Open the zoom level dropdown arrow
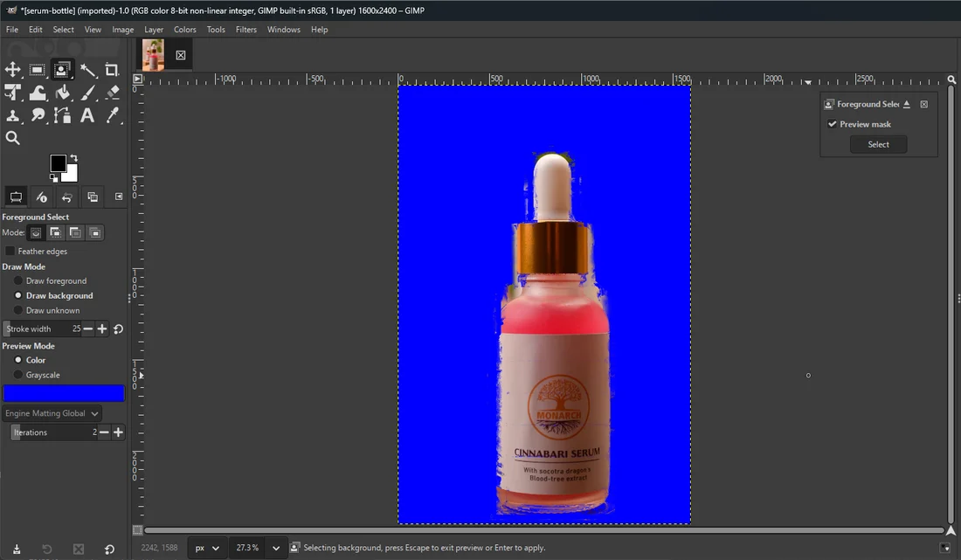The height and width of the screenshot is (560, 961). pos(276,548)
